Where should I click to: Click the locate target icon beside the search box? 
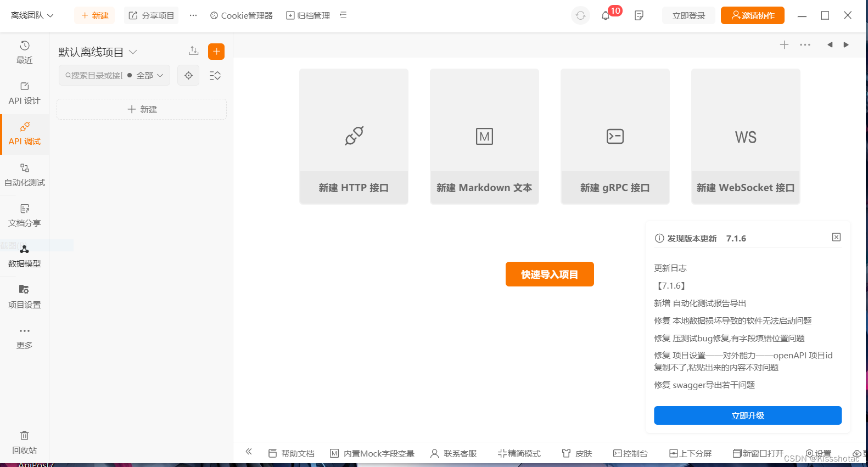188,75
